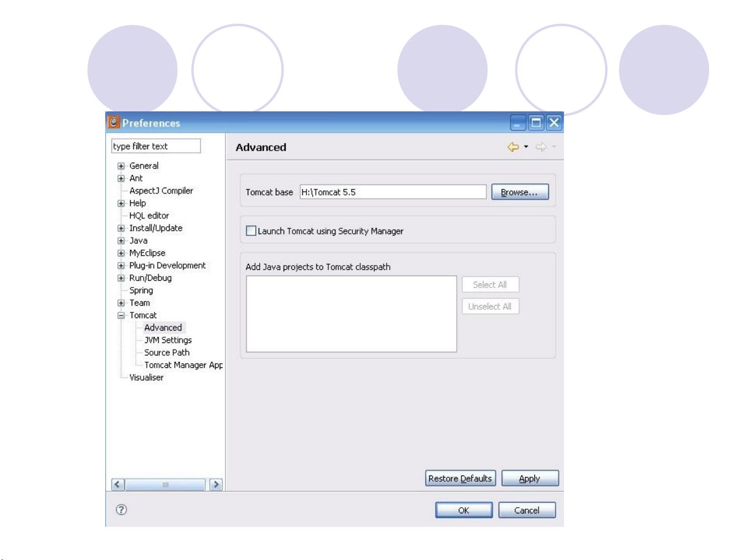Screen dimensions: 747x560
Task: Click the horizontal scrollbar thumb in tree
Action: (x=165, y=484)
